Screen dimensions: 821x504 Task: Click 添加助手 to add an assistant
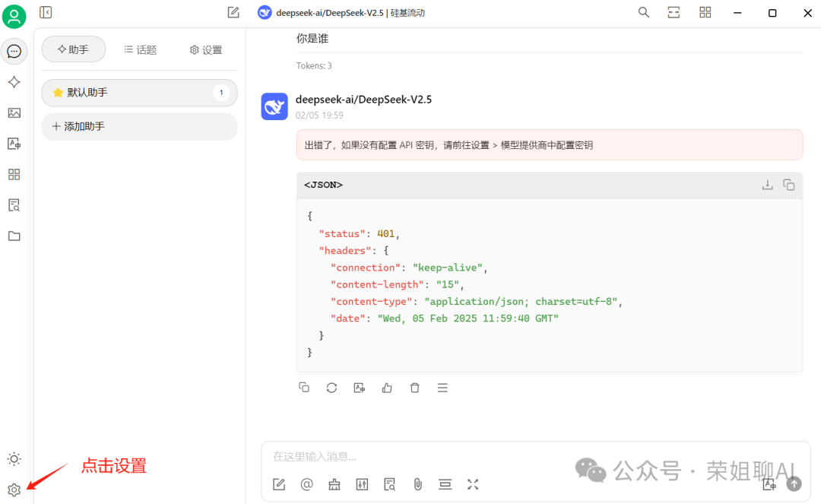pos(139,127)
